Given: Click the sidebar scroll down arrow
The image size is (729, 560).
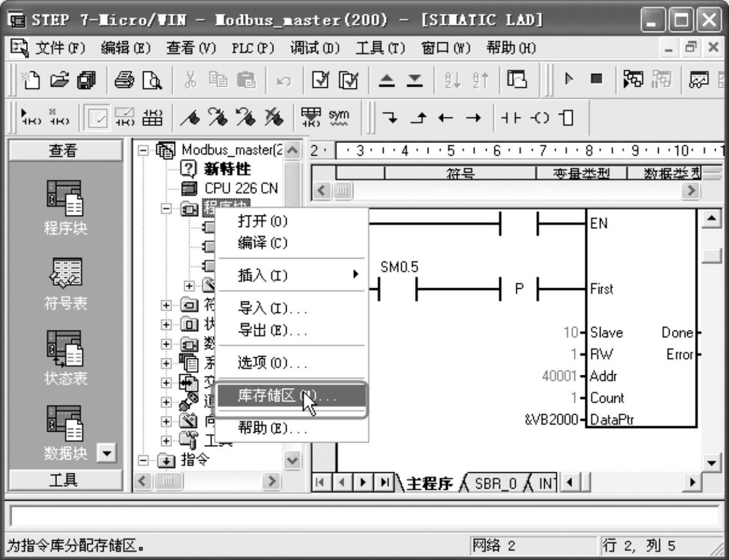Looking at the screenshot, I should [106, 453].
